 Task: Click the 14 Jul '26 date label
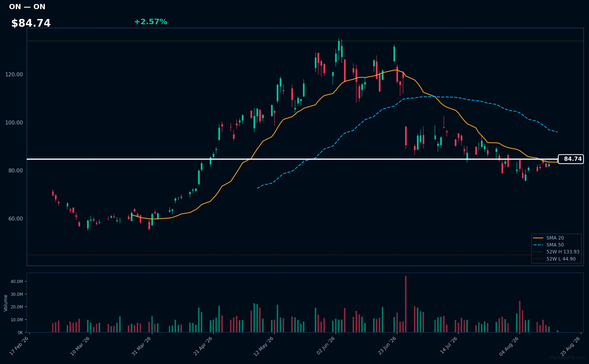[449, 345]
